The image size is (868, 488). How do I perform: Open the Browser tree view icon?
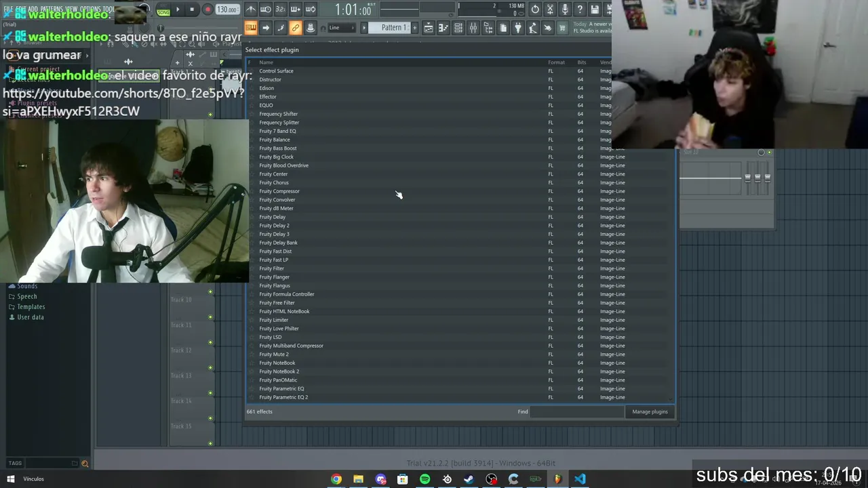[x=488, y=28]
